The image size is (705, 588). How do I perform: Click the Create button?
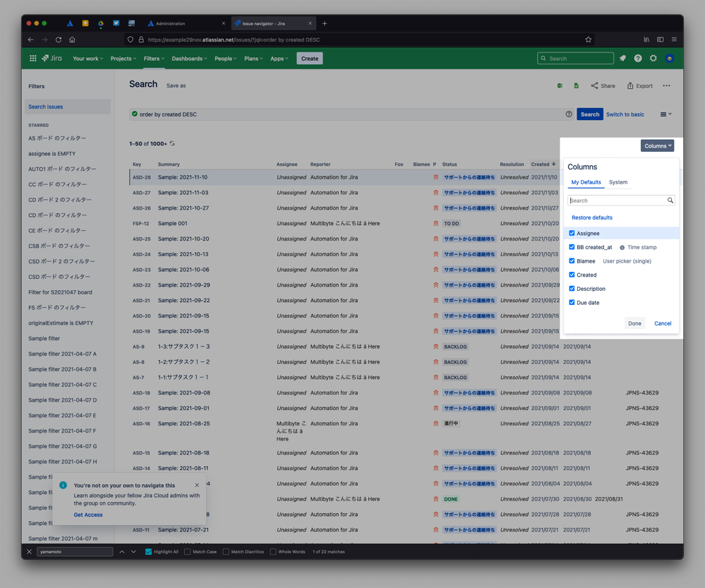[x=309, y=59]
